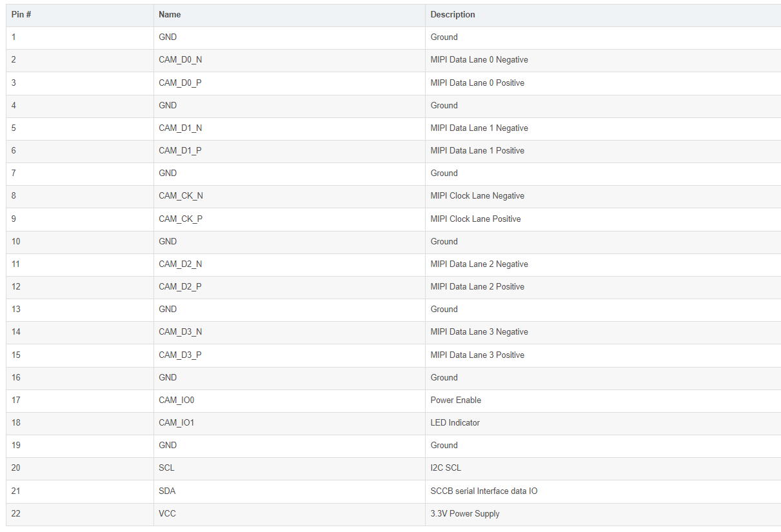Select "MIPI Data Lane 3 Negative" text
This screenshot has height=532, width=781.
coord(479,332)
